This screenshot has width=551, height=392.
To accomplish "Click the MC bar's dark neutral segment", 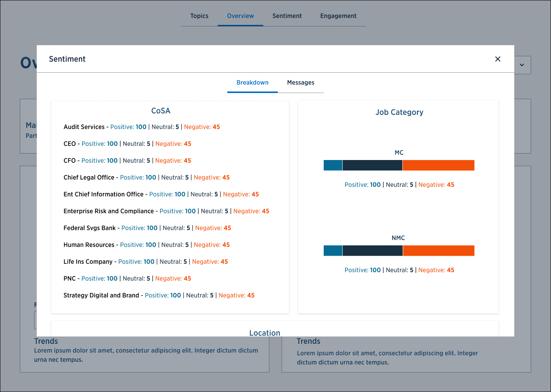I will [x=372, y=165].
